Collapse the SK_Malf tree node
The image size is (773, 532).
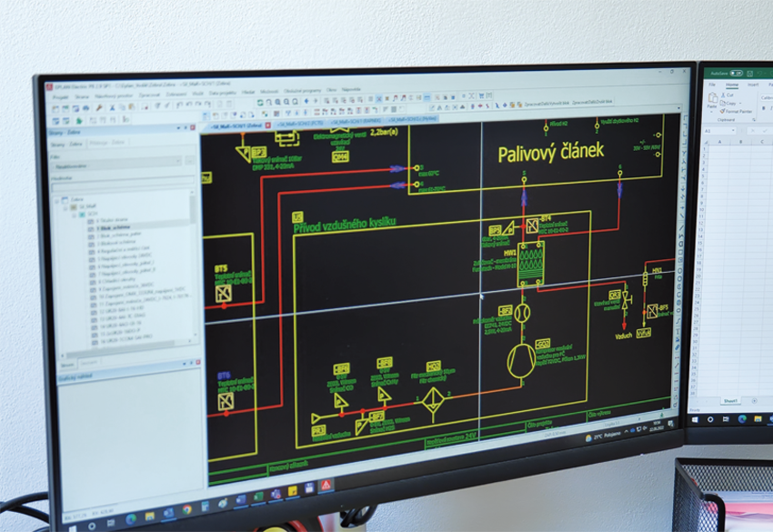point(65,207)
